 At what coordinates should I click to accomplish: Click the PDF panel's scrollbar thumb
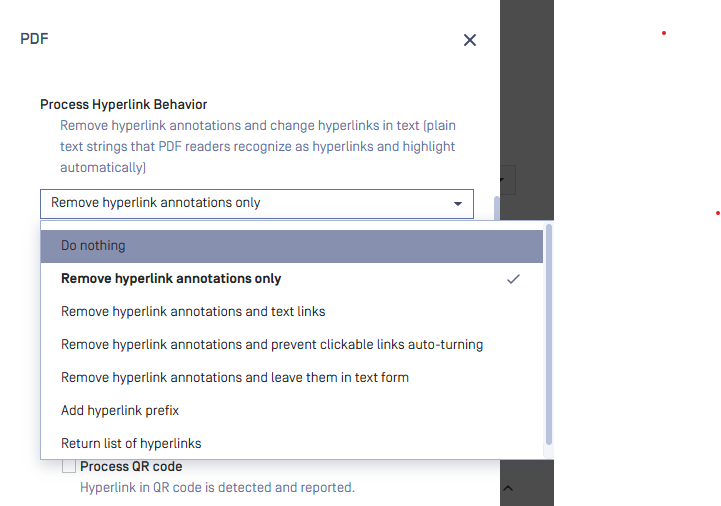[x=496, y=208]
